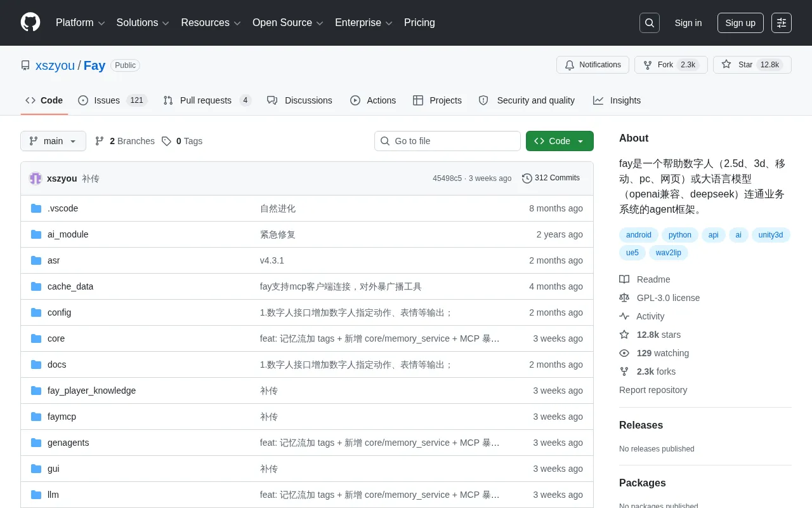Screen dimensions: 812x508
Task: Open the appearance settings icon button
Action: point(782,23)
